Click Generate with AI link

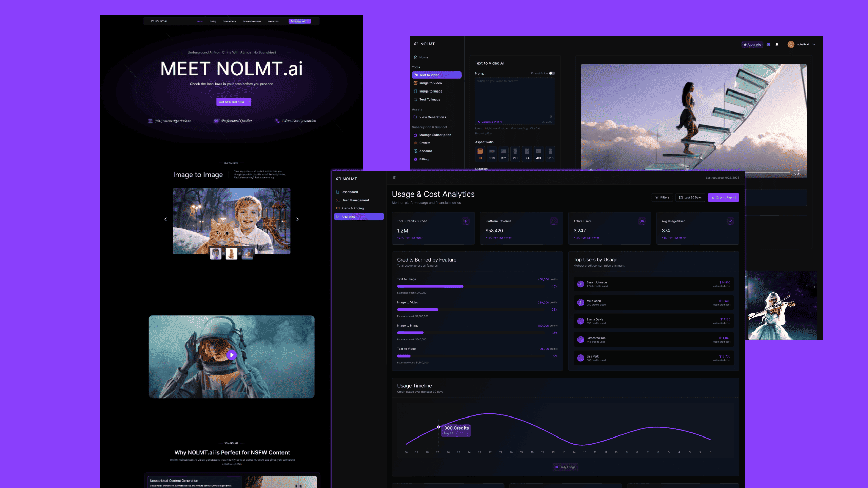point(490,122)
